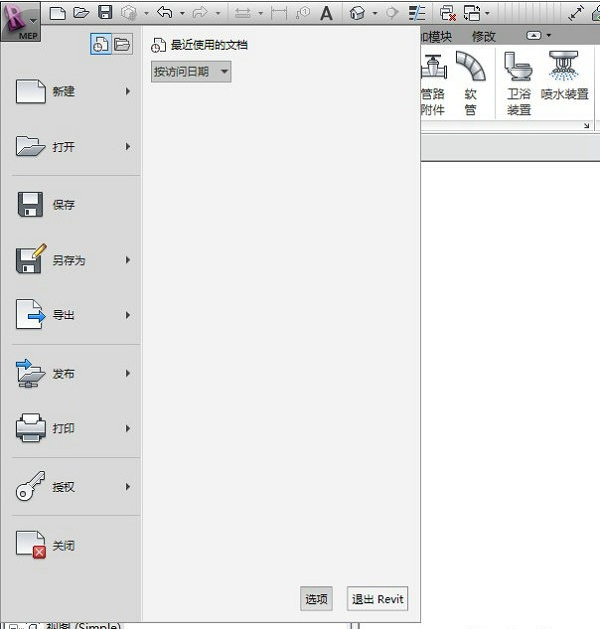This screenshot has height=629, width=601.
Task: Show recent documents list icon
Action: 101,44
